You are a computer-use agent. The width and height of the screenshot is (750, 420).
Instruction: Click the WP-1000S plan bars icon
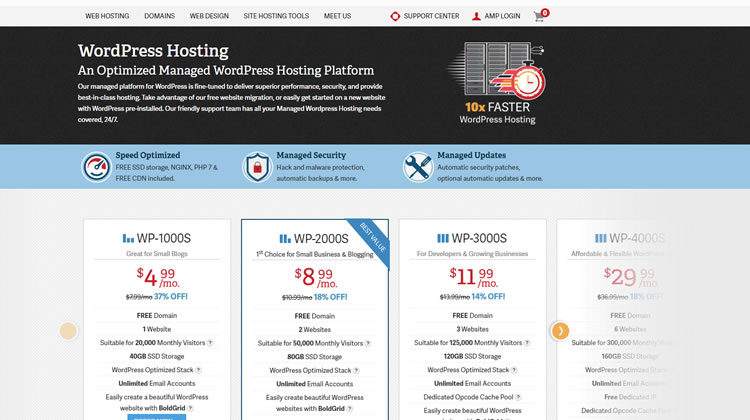coord(128,238)
